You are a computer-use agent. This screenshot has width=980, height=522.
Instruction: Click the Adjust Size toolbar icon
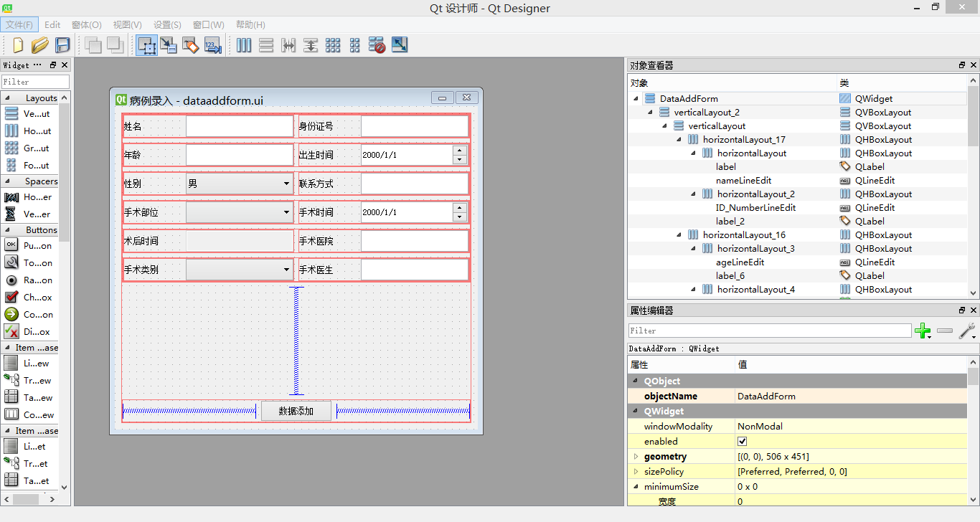400,45
